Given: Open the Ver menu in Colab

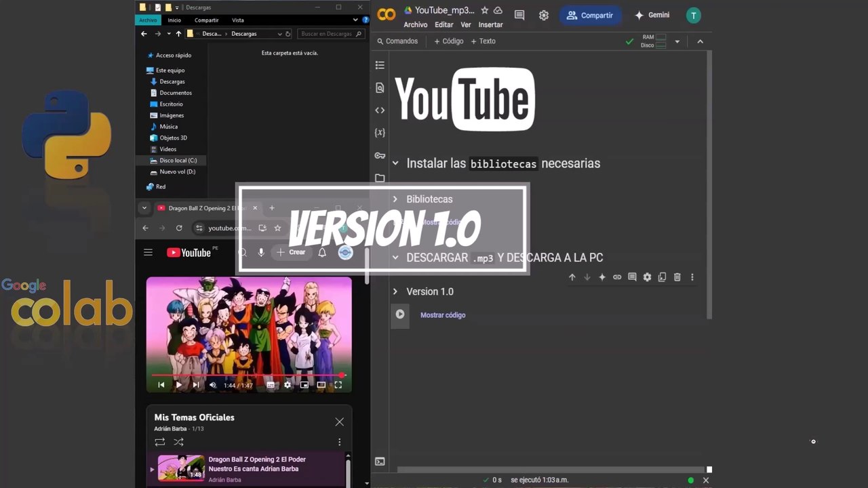Looking at the screenshot, I should [x=466, y=25].
